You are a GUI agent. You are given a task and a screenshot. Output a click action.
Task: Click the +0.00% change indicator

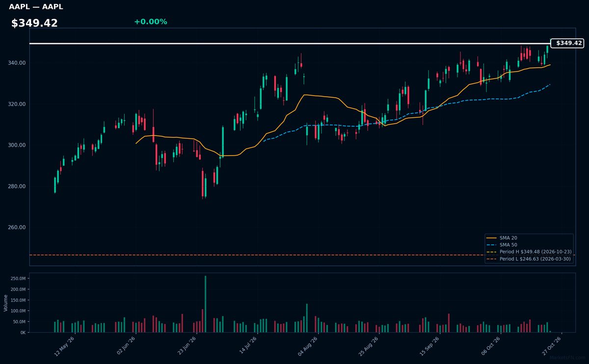pyautogui.click(x=150, y=22)
